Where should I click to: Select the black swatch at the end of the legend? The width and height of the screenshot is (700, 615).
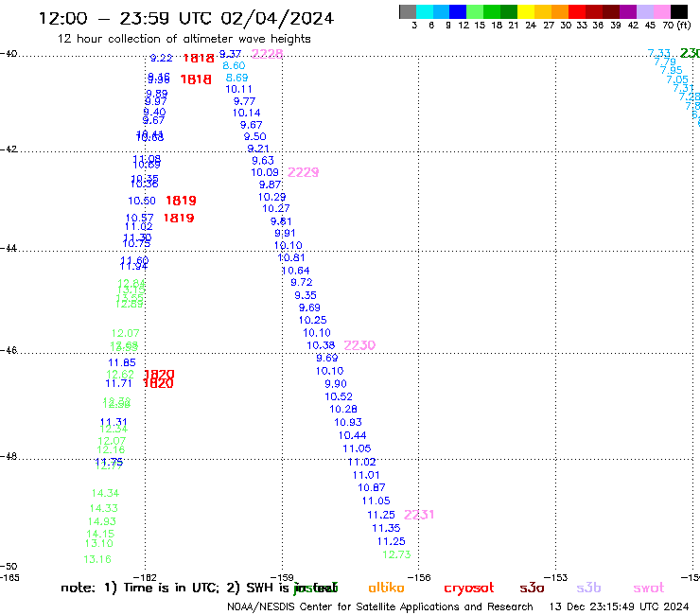point(679,11)
